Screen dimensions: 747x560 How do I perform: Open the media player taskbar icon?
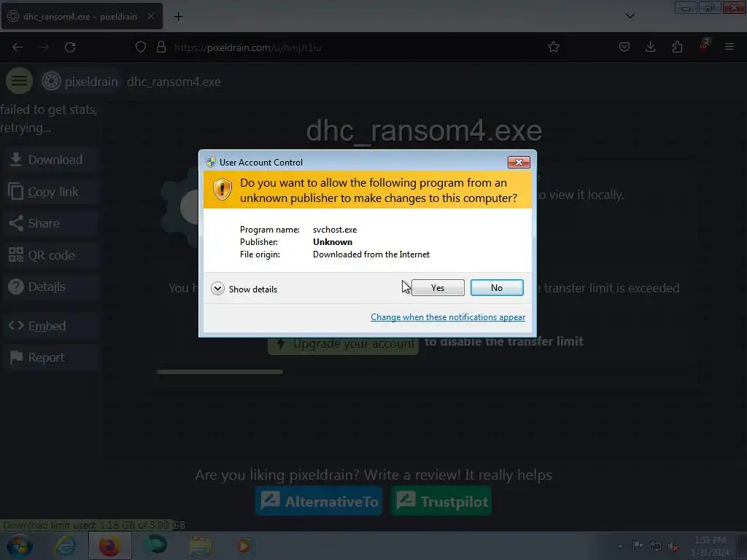tap(244, 545)
